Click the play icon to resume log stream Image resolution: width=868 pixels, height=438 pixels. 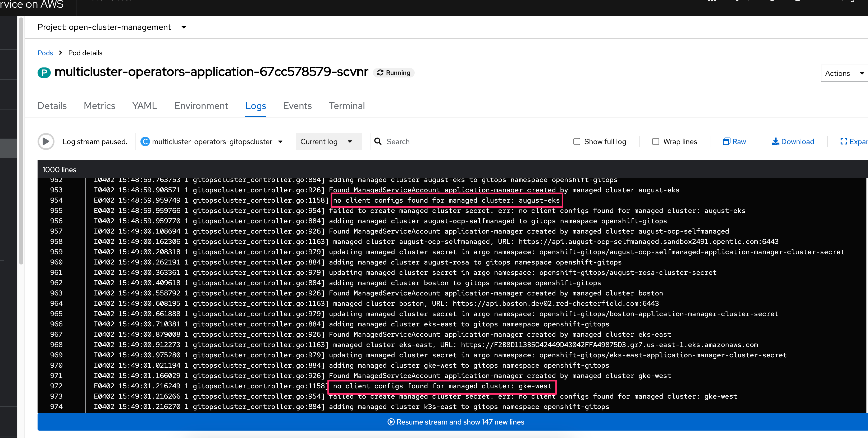click(x=46, y=142)
